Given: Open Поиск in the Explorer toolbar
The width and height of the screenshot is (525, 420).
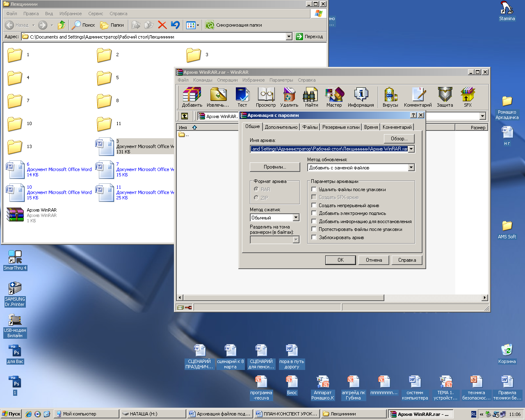Looking at the screenshot, I should (83, 25).
